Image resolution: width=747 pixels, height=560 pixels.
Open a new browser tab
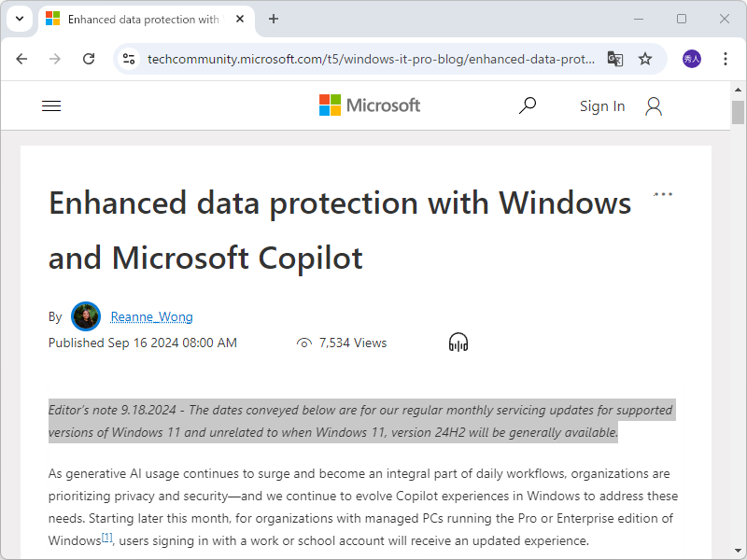(274, 19)
